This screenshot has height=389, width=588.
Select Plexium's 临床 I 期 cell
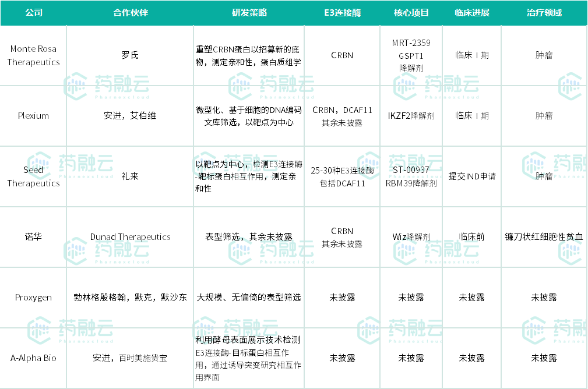(x=472, y=116)
